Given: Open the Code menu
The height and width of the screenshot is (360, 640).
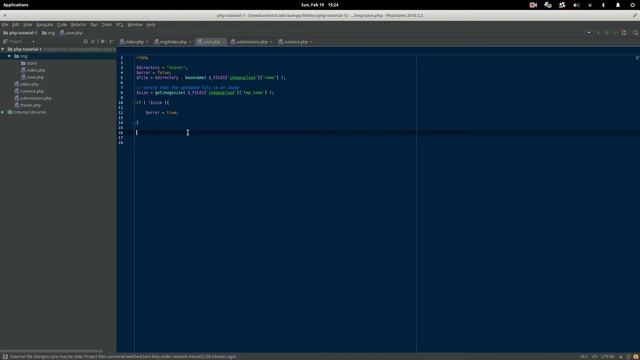Looking at the screenshot, I should (x=62, y=25).
